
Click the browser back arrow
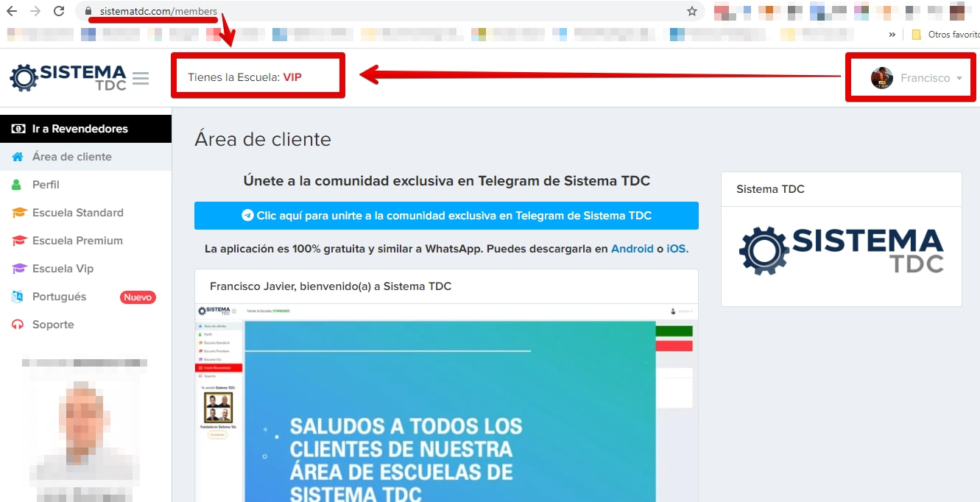(x=12, y=11)
